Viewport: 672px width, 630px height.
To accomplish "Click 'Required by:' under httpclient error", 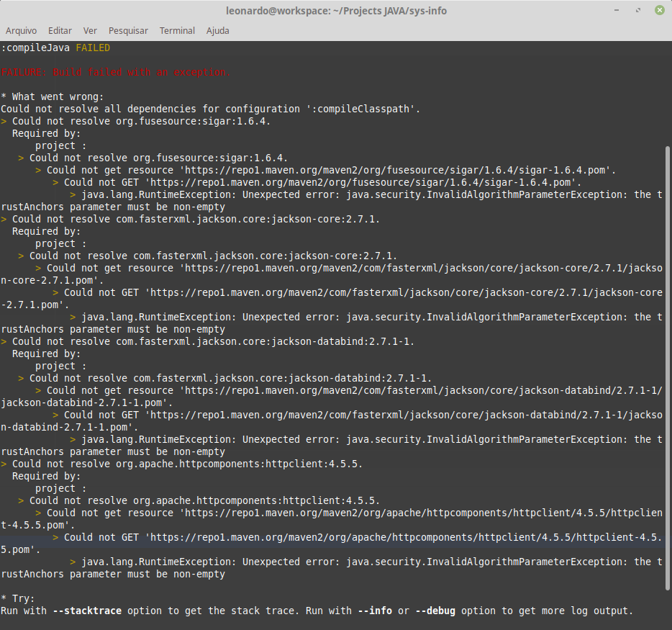I will point(46,477).
